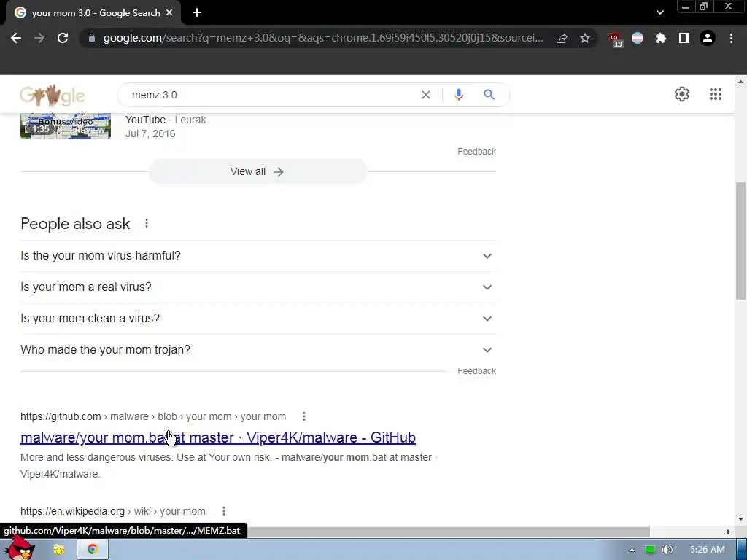Open the uBlock extension showing 19

click(616, 39)
